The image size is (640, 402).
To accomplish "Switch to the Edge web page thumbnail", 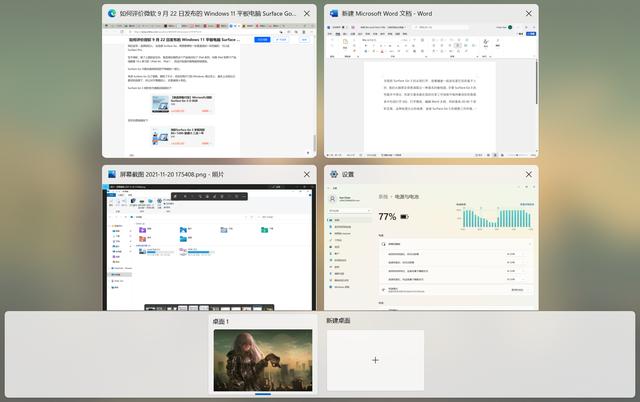I will click(208, 92).
